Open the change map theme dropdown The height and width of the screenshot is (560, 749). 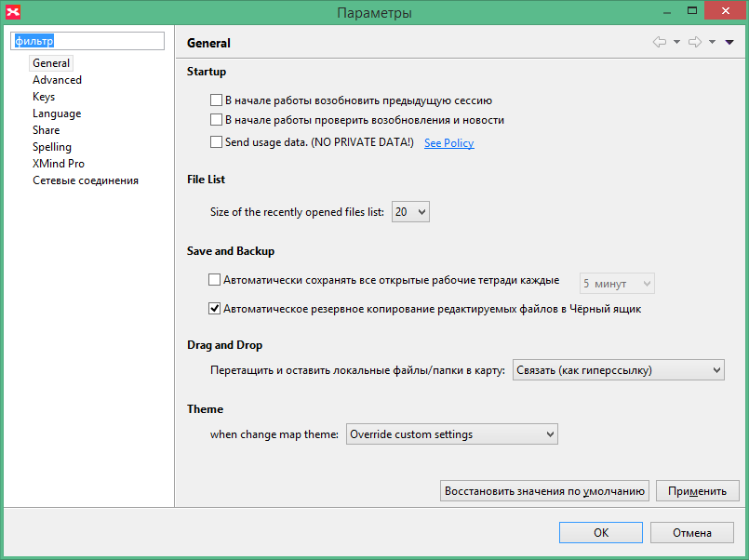pyautogui.click(x=451, y=434)
